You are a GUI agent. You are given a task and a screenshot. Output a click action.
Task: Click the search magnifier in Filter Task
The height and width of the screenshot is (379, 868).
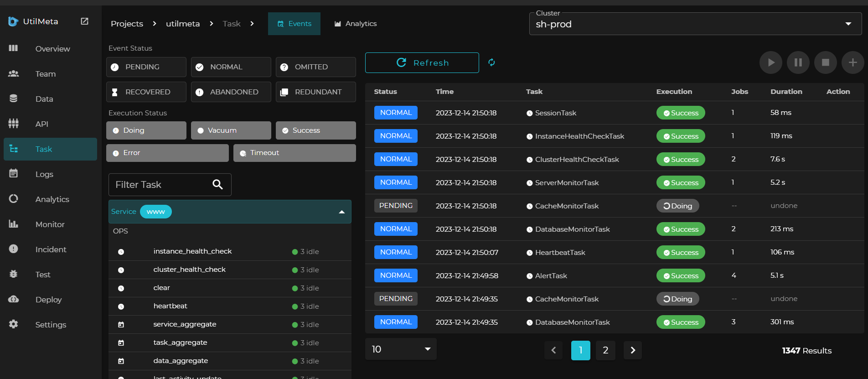coord(217,184)
